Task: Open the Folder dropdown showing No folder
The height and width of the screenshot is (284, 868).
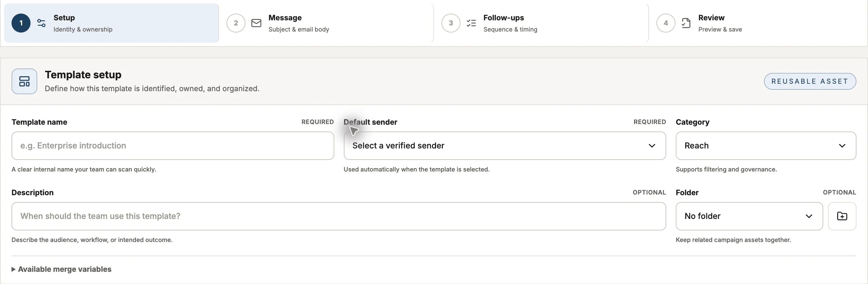Action: click(749, 216)
